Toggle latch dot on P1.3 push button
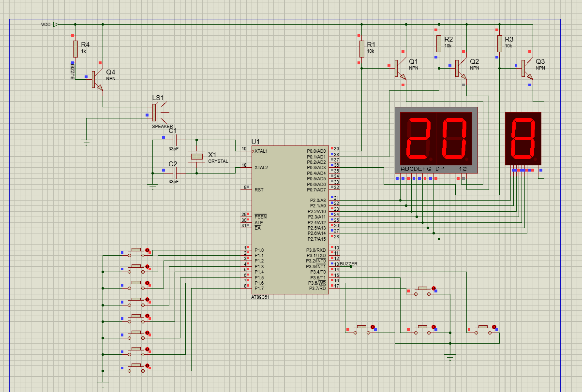Image resolution: width=582 pixels, height=392 pixels. tap(148, 300)
